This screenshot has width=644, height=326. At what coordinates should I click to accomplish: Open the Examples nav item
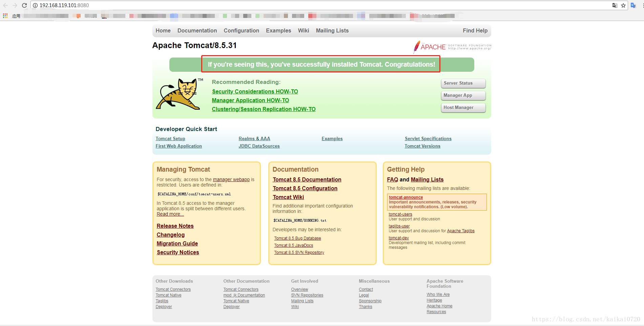278,30
